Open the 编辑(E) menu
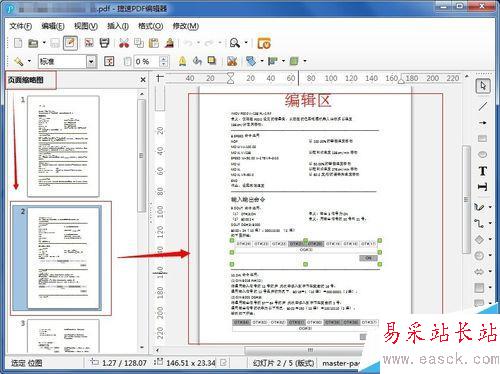 (53, 26)
